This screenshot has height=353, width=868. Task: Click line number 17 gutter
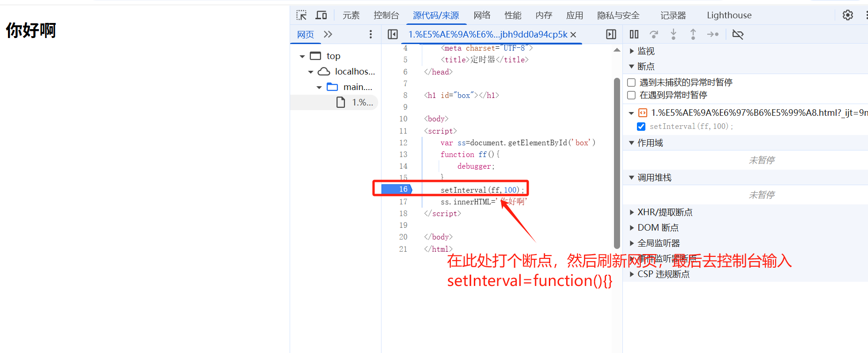403,202
